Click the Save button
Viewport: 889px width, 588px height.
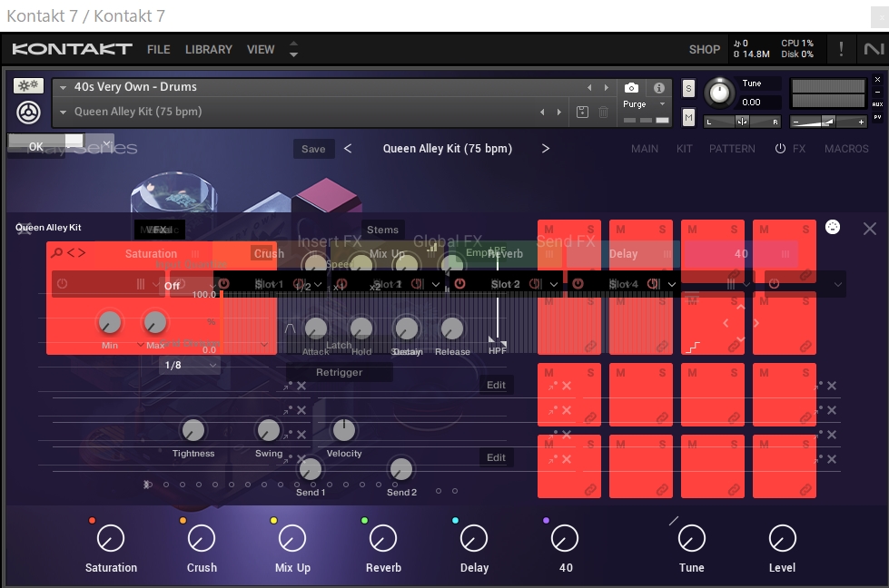[313, 149]
